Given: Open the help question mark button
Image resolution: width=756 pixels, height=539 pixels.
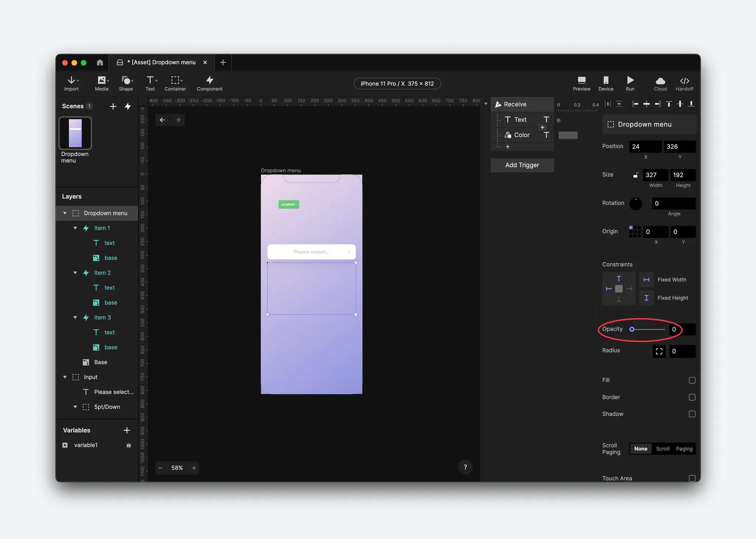Looking at the screenshot, I should pyautogui.click(x=465, y=467).
